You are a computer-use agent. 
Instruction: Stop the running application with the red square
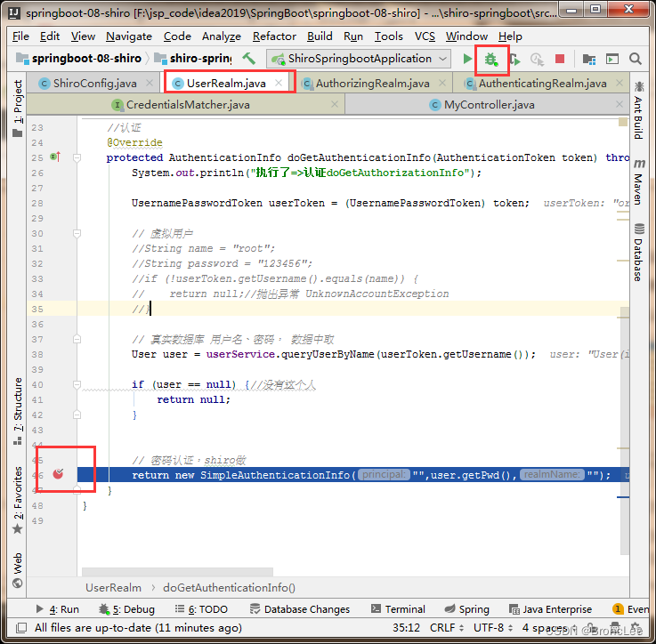(x=560, y=59)
